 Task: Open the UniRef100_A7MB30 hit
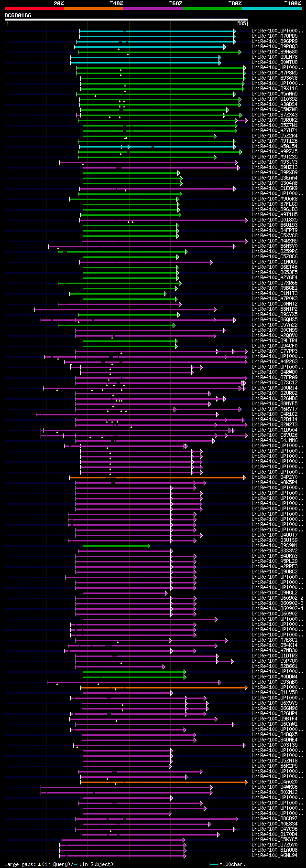pyautogui.click(x=274, y=651)
